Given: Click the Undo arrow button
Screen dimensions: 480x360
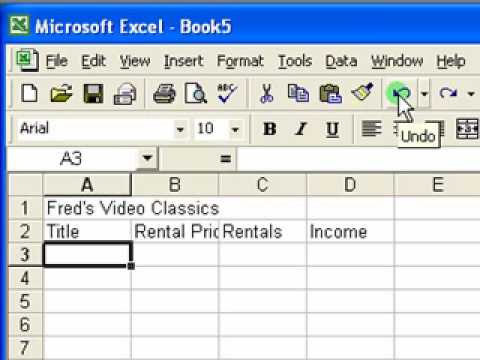Looking at the screenshot, I should point(401,93).
